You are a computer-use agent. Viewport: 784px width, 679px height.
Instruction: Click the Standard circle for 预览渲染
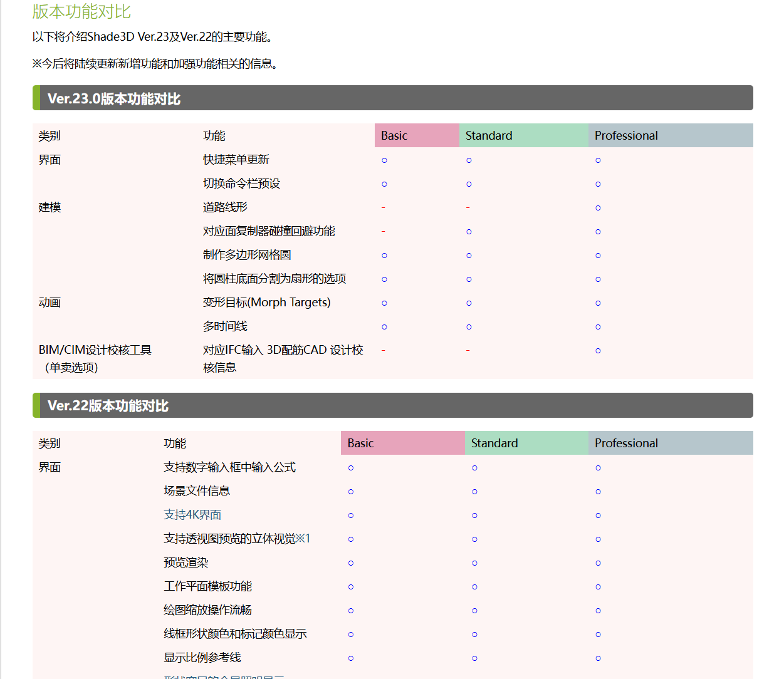pyautogui.click(x=474, y=563)
